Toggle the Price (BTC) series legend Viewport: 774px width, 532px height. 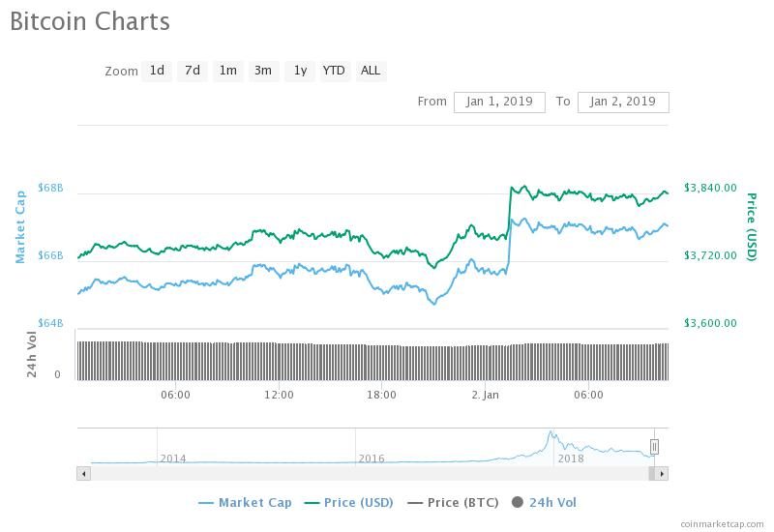[x=453, y=503]
